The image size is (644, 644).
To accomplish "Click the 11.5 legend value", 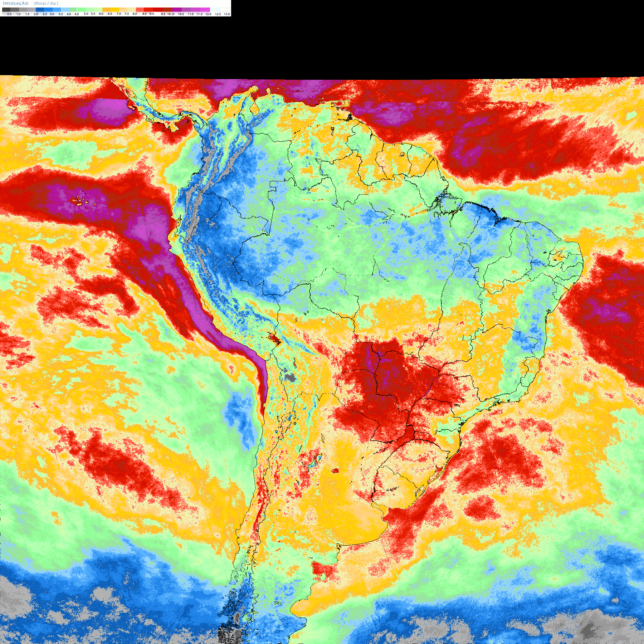I will click(199, 14).
